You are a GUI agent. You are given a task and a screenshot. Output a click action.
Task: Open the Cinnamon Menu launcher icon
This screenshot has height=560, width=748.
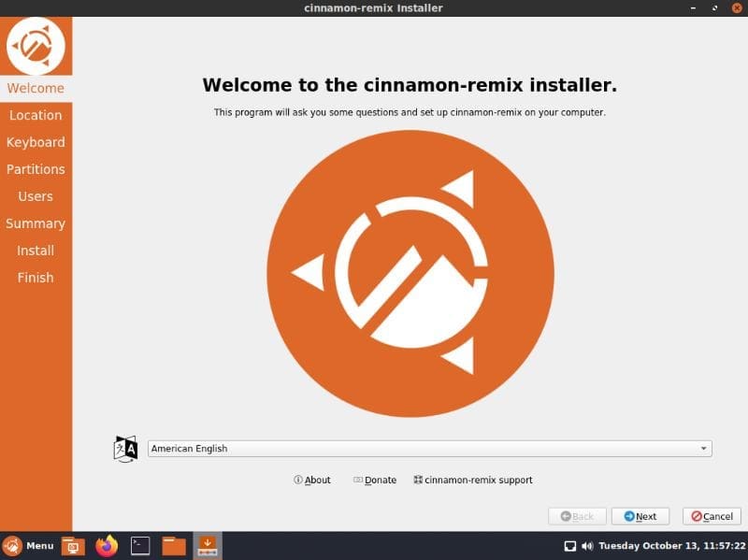tap(12, 546)
